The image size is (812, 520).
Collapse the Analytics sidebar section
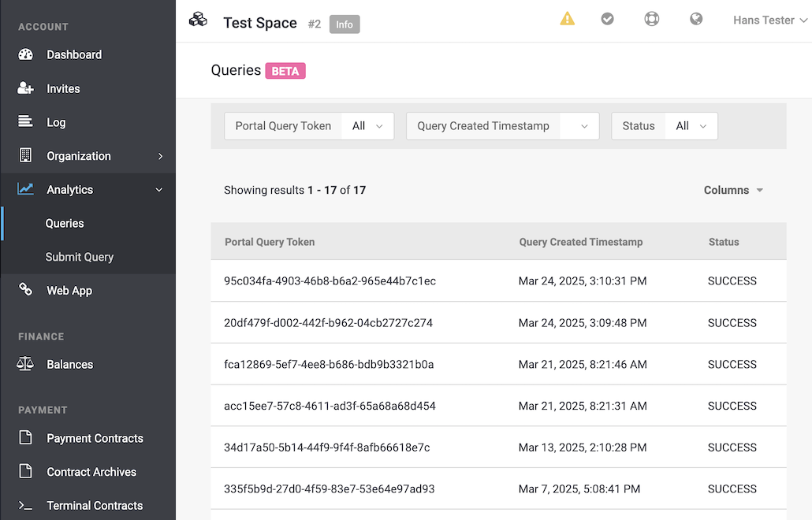point(69,189)
